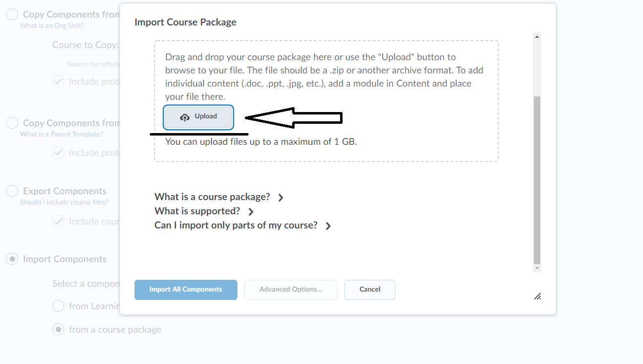This screenshot has width=643, height=364.
Task: Open Advanced Options
Action: click(x=291, y=290)
